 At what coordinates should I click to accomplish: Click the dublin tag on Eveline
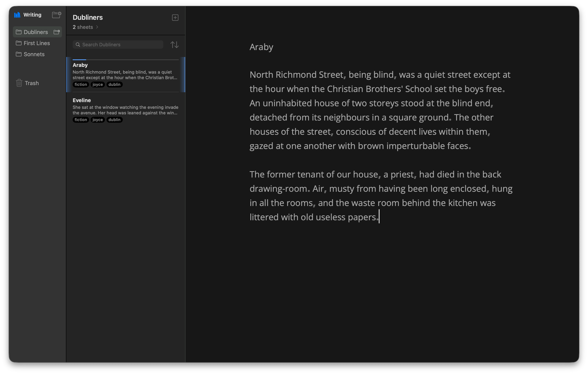tap(114, 120)
